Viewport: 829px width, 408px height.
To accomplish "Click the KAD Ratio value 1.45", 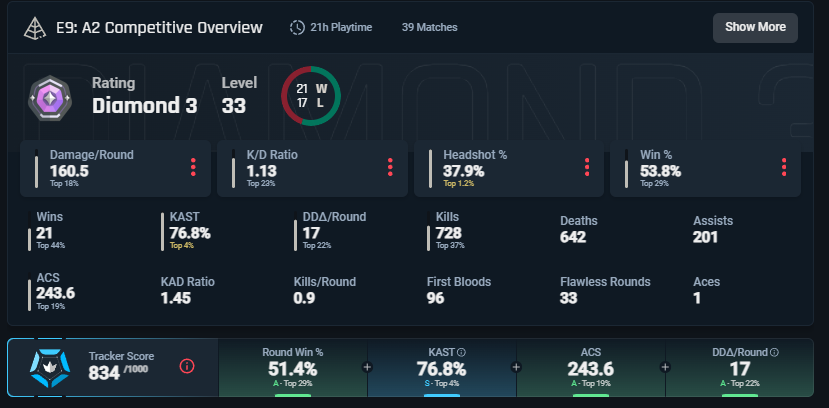I will pyautogui.click(x=176, y=298).
